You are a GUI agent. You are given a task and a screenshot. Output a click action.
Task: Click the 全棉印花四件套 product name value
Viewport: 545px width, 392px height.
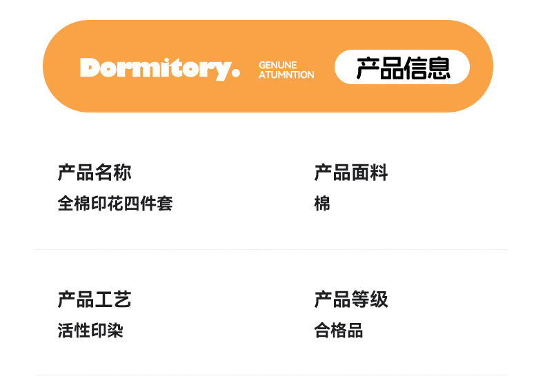[115, 204]
